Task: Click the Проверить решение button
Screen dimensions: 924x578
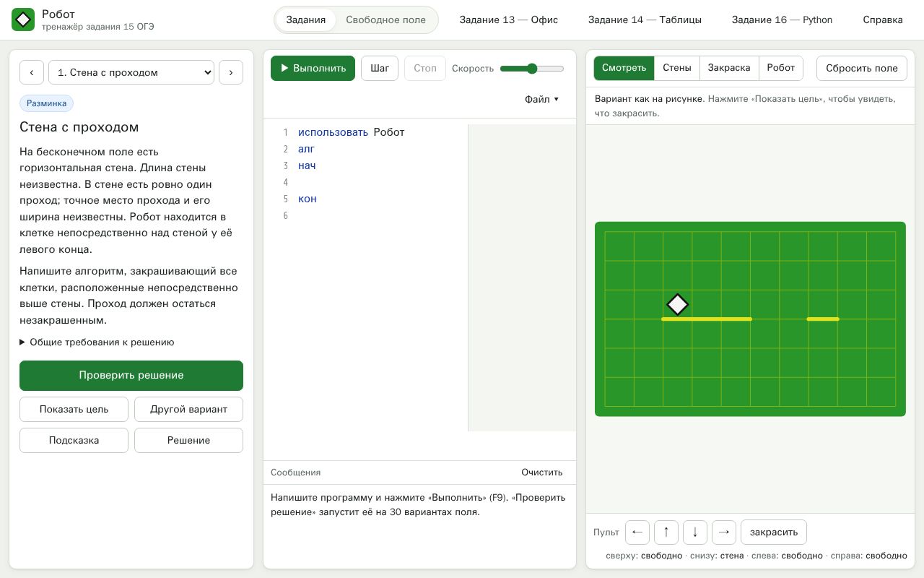Action: [x=131, y=376]
